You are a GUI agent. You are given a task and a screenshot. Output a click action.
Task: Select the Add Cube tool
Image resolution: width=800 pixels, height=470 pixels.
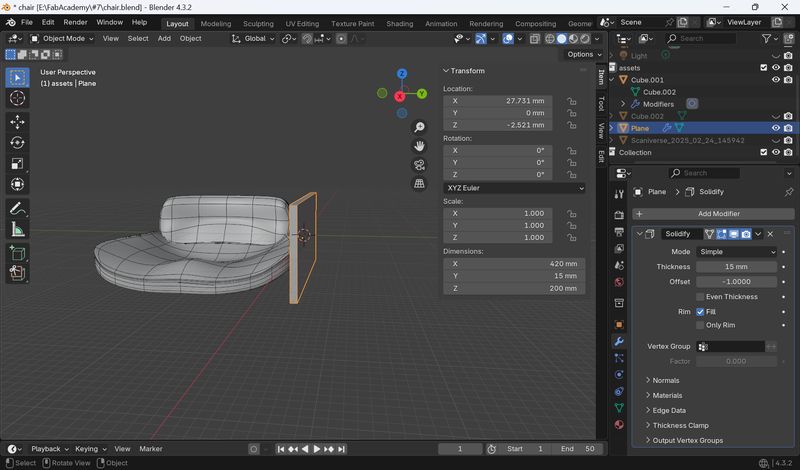click(x=17, y=253)
